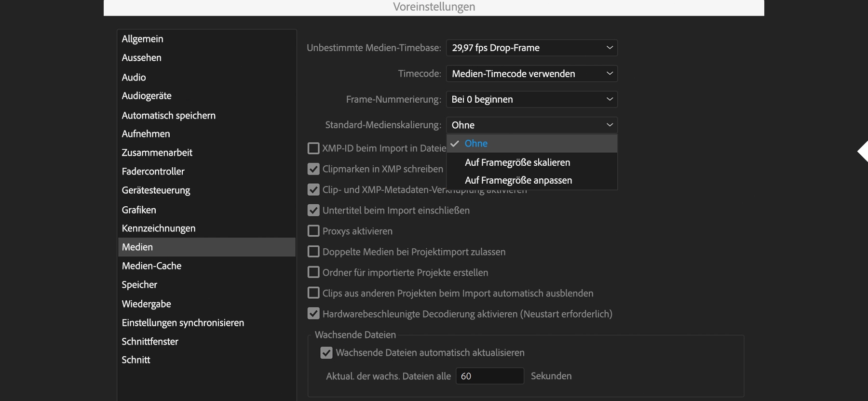Select the checked Ohne menu option
This screenshot has height=401, width=868.
476,144
